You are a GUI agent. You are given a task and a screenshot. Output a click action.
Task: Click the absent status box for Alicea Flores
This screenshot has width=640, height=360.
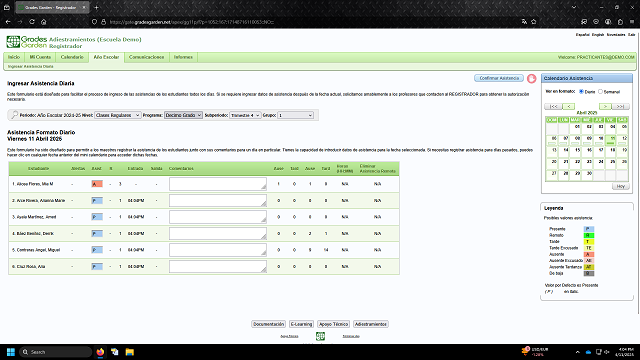(x=97, y=184)
